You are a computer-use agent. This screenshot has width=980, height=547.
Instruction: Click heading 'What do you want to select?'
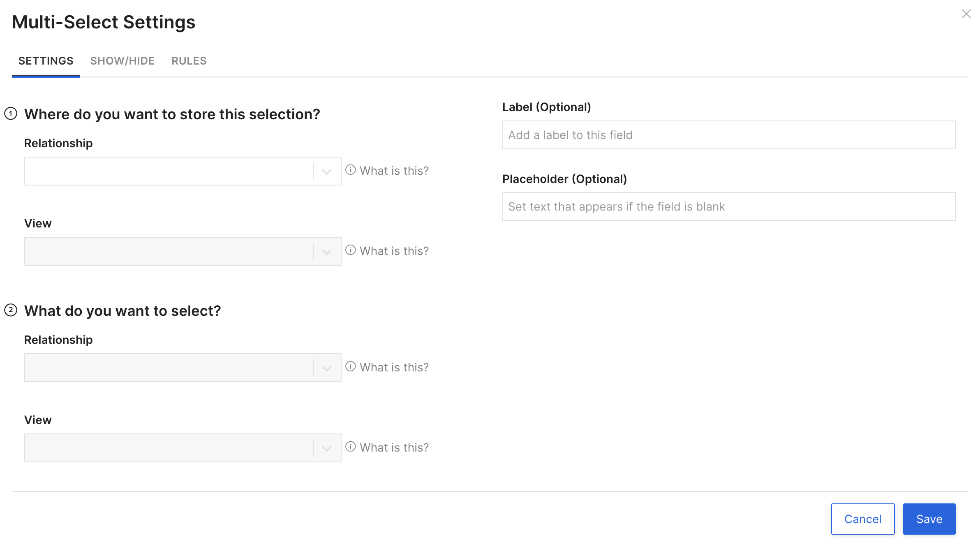pos(122,311)
